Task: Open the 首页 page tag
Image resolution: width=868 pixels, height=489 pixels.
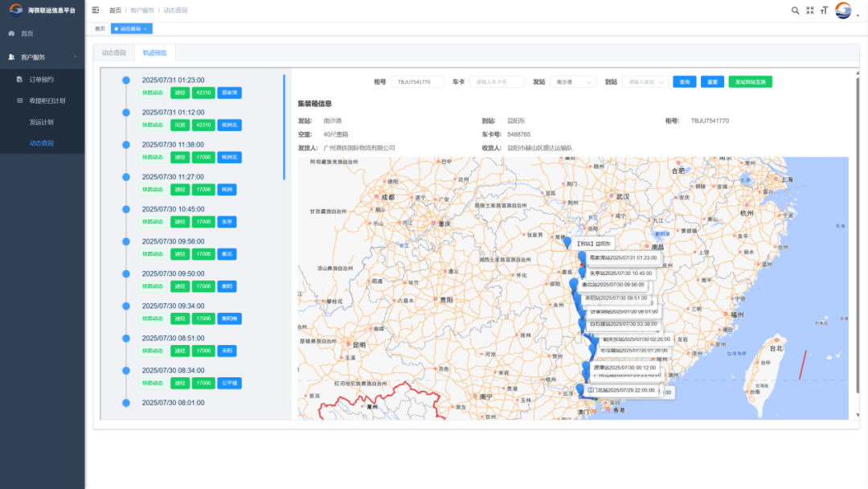Action: point(100,29)
